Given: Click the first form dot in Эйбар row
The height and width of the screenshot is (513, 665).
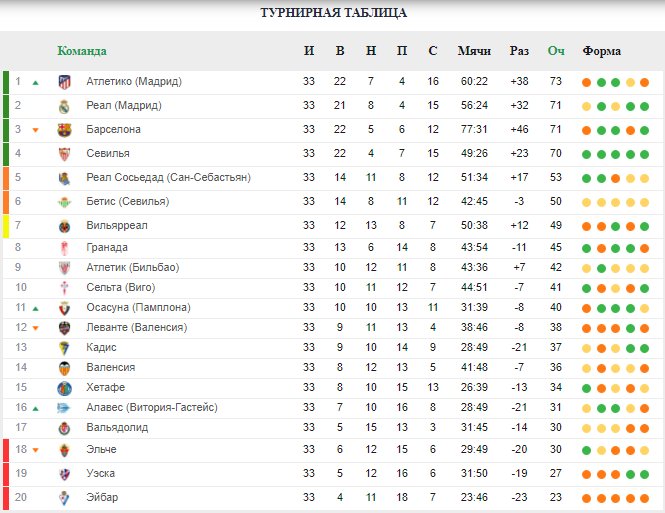Looking at the screenshot, I should pos(587,499).
